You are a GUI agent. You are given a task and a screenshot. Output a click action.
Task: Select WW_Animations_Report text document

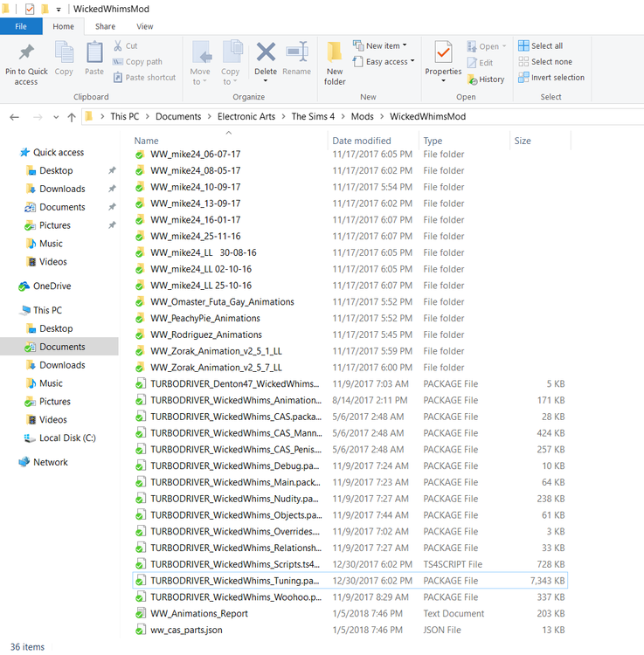tap(350, 614)
